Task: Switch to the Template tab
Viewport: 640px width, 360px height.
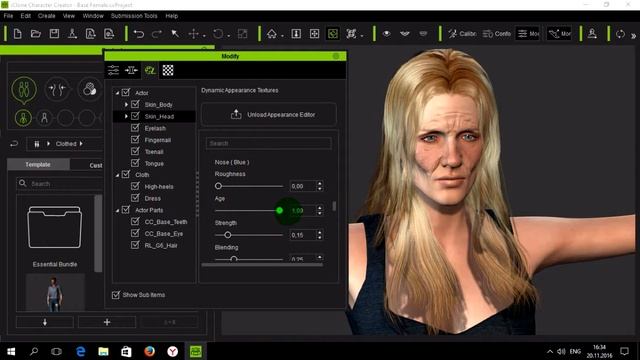Action: pyautogui.click(x=38, y=164)
